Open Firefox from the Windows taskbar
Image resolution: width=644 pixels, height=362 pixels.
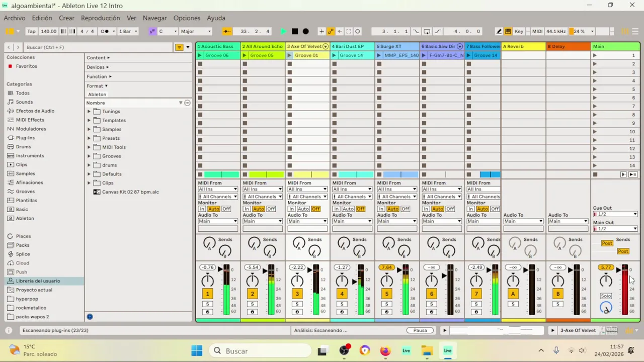(x=385, y=350)
